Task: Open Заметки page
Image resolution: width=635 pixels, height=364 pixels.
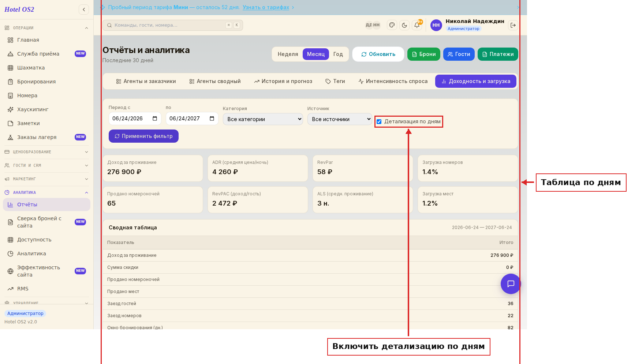Action: [46, 123]
